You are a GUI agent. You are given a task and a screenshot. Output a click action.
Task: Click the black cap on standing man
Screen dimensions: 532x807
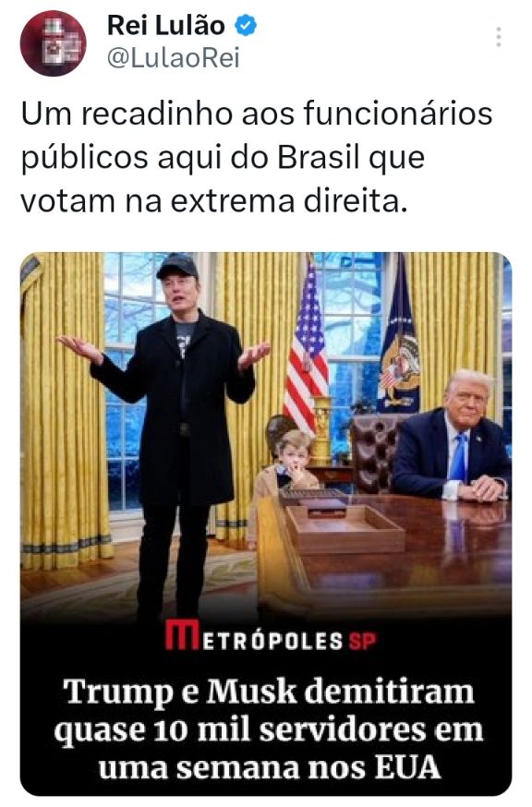pos(177,266)
